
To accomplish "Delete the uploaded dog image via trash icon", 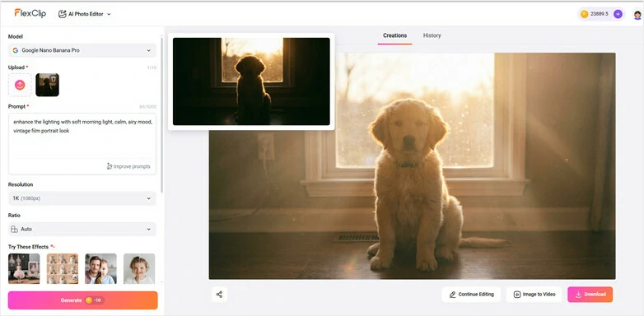I will tap(54, 79).
